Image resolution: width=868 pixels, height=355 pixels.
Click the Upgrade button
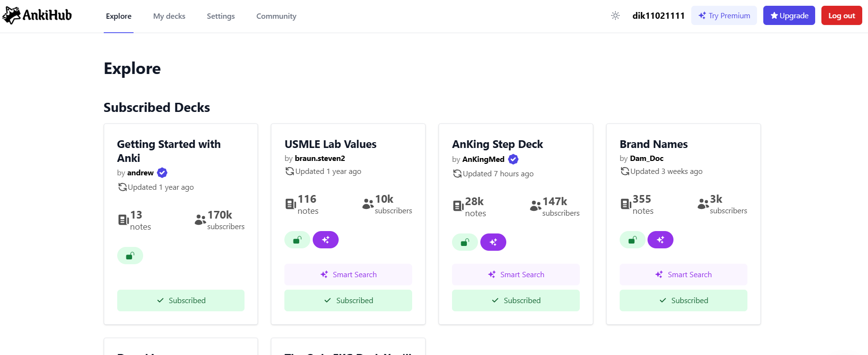(789, 15)
